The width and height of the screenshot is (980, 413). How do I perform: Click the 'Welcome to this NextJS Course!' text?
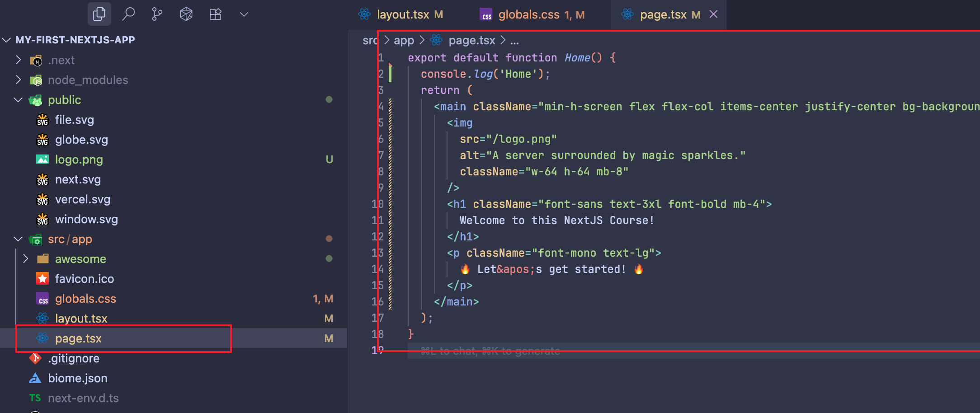coord(557,221)
